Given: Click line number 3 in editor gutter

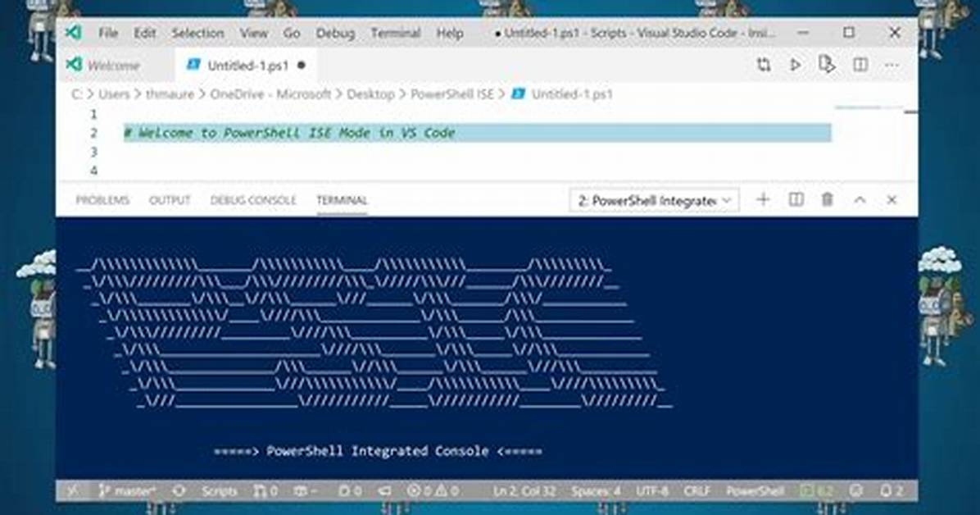Looking at the screenshot, I should tap(93, 152).
